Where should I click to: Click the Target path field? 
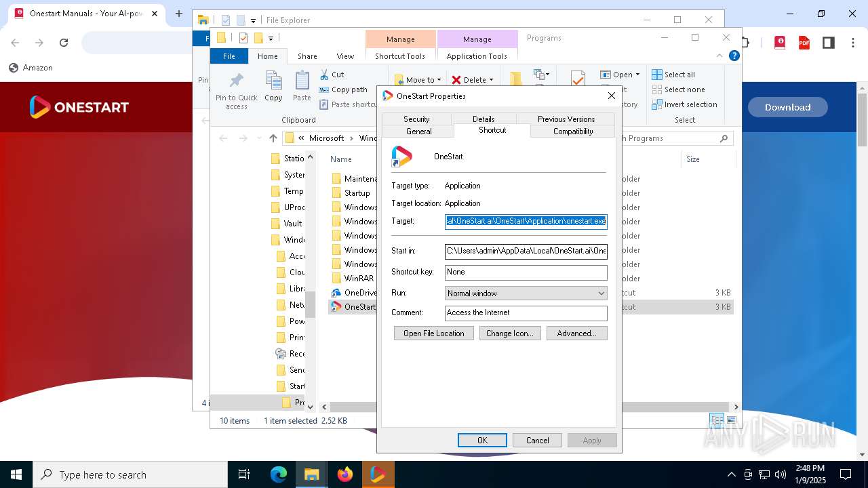pos(526,222)
